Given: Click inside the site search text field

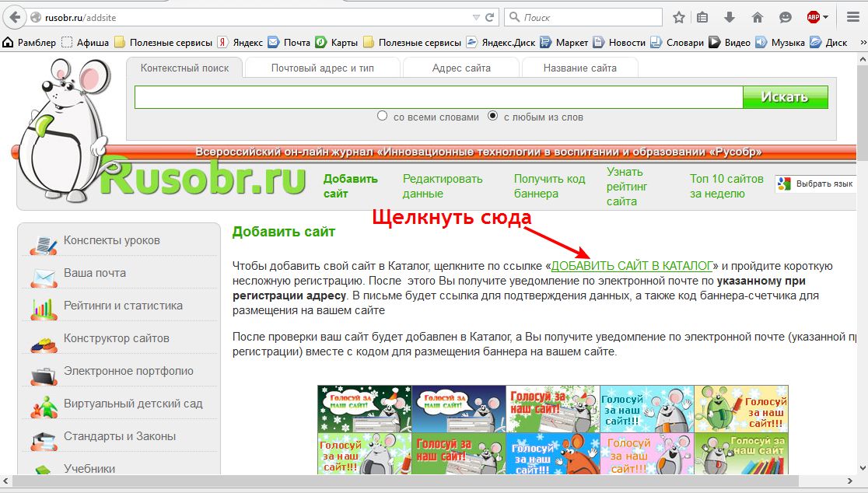Looking at the screenshot, I should [x=438, y=97].
